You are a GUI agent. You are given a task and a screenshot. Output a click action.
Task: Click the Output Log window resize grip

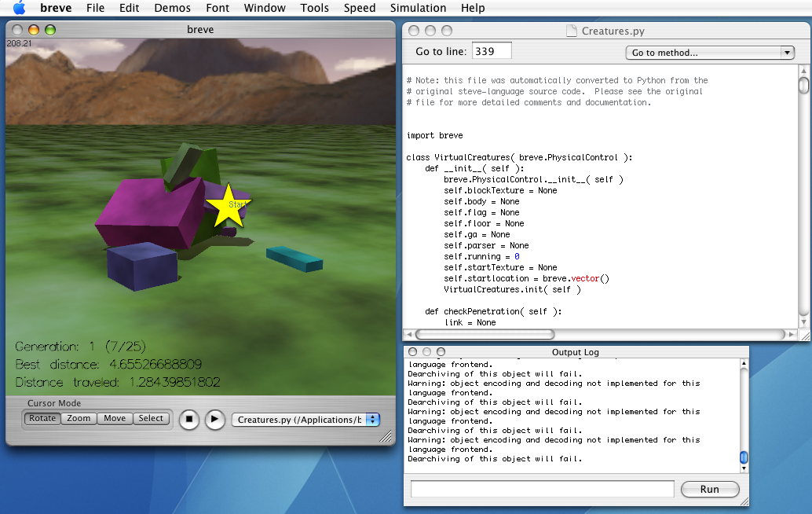[744, 501]
